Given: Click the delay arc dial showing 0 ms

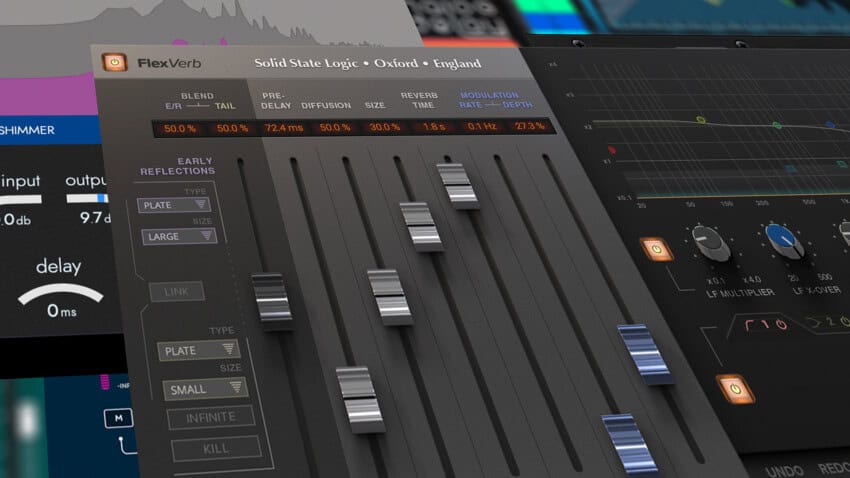Looking at the screenshot, I should click(x=60, y=292).
